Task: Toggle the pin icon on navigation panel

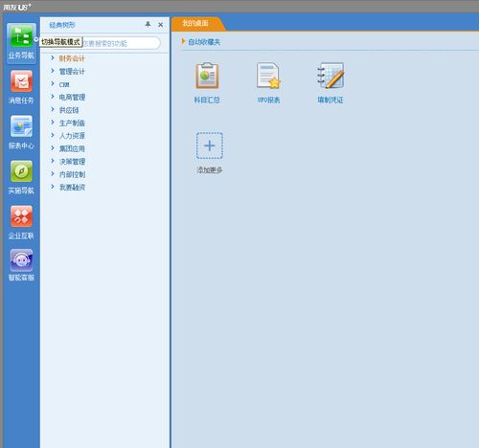Action: point(148,24)
